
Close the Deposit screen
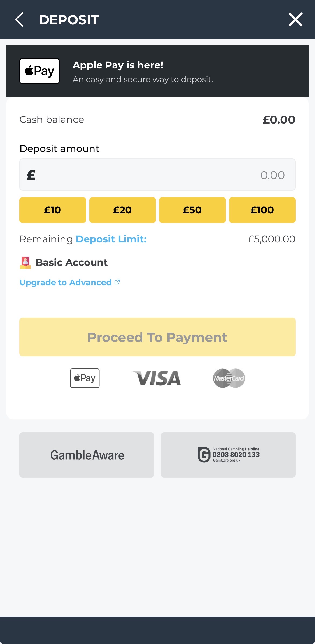(295, 19)
